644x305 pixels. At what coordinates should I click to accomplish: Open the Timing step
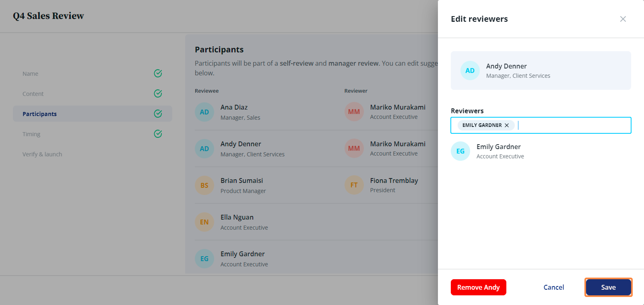point(31,134)
